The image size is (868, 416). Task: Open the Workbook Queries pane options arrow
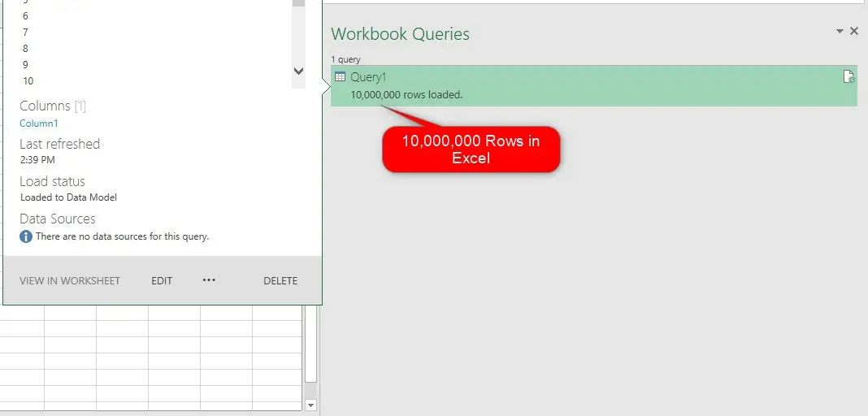pyautogui.click(x=840, y=31)
